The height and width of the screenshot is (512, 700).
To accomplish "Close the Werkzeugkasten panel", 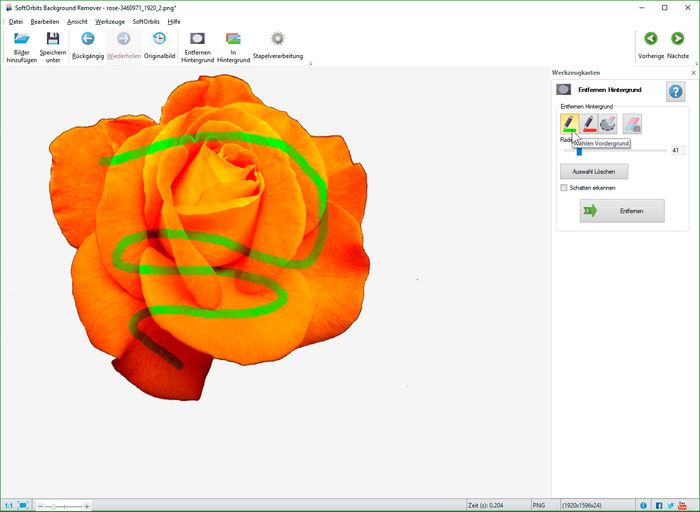I will click(x=694, y=73).
